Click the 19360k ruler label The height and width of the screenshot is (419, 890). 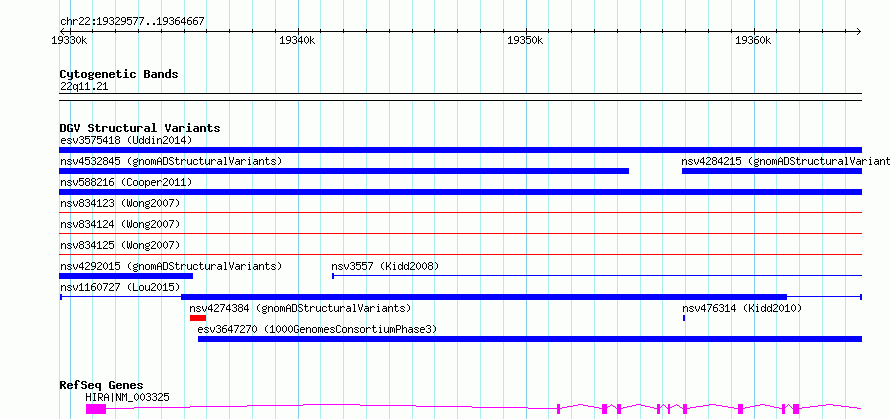pyautogui.click(x=753, y=40)
